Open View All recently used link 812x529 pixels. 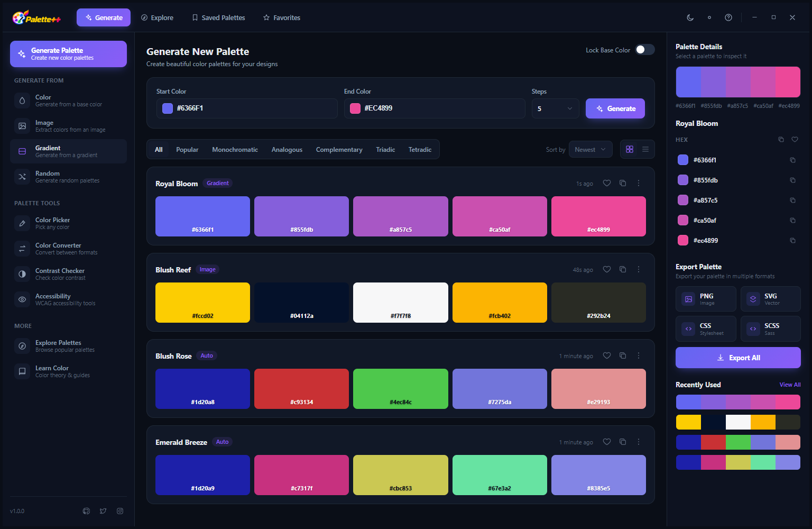click(x=790, y=385)
